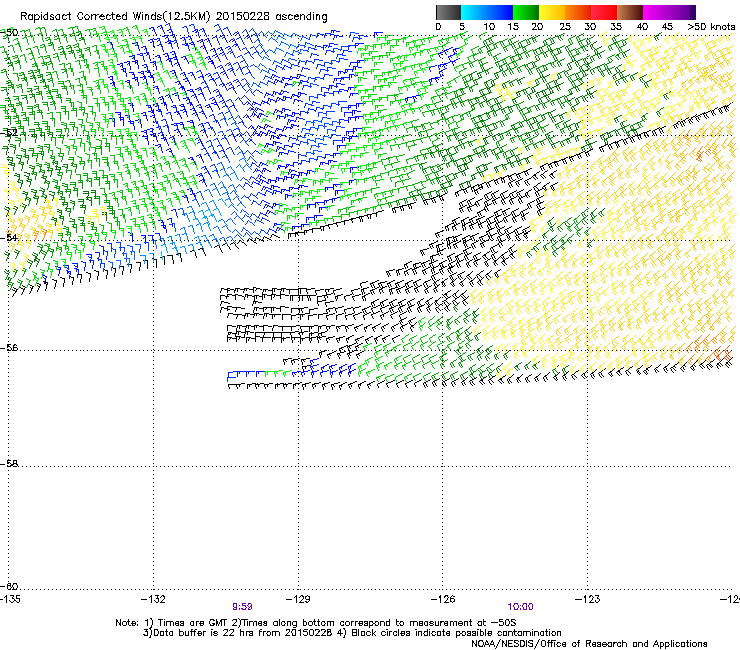This screenshot has width=740, height=650.
Task: Click the '3)Data buffer is 22 hrs' note line
Action: (x=352, y=633)
